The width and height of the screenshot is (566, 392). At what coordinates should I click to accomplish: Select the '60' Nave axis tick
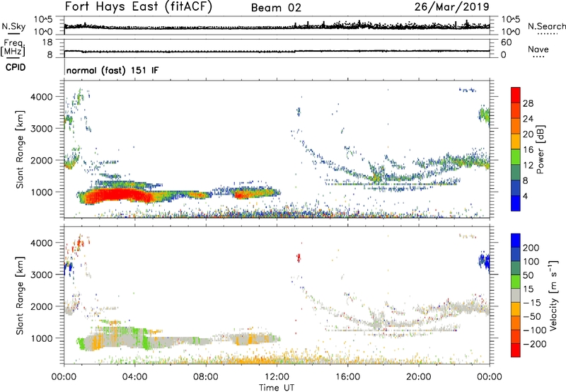point(506,42)
